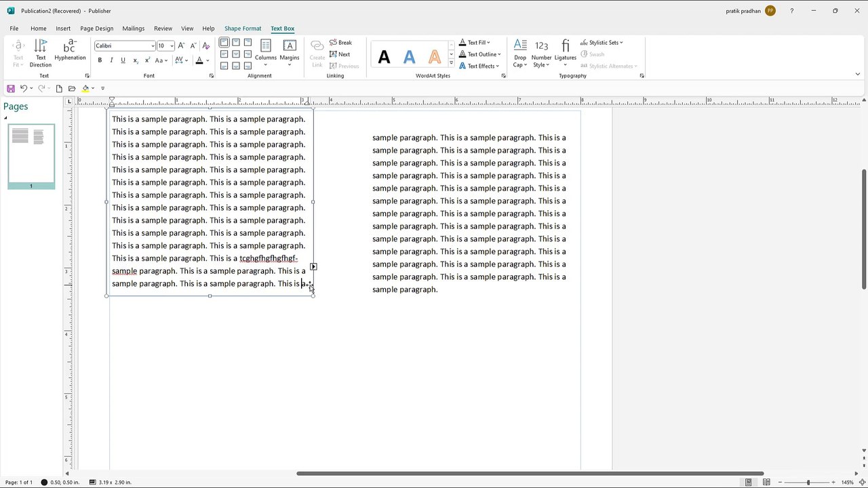Viewport: 868px width, 488px height.
Task: Open a file from quick access toolbar
Action: click(x=72, y=89)
